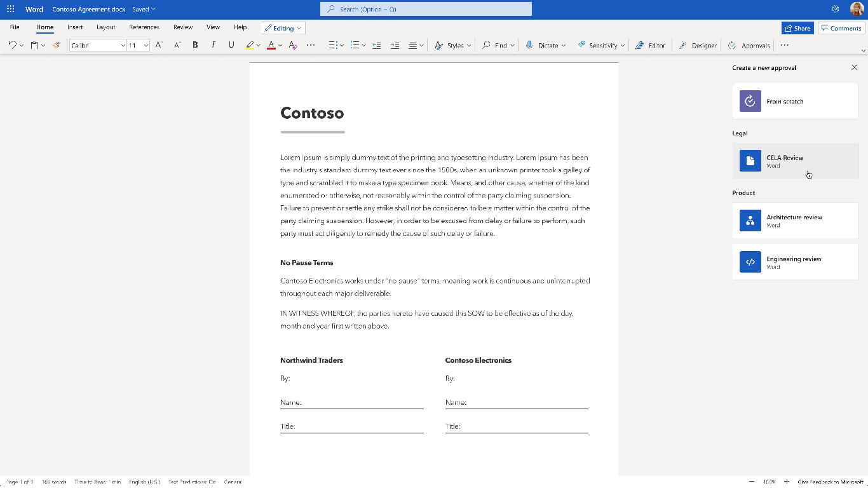This screenshot has width=868, height=488.
Task: Click the Undo arrow icon
Action: coord(12,45)
